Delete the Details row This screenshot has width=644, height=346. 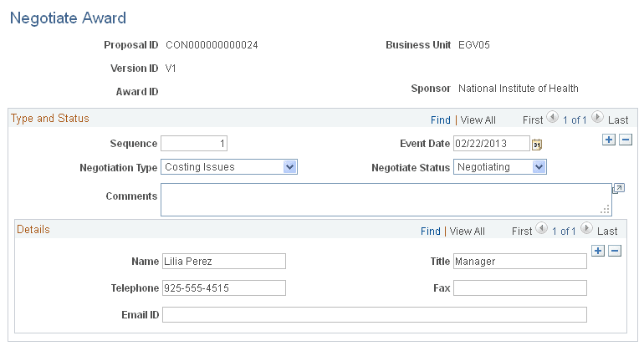pyautogui.click(x=615, y=250)
